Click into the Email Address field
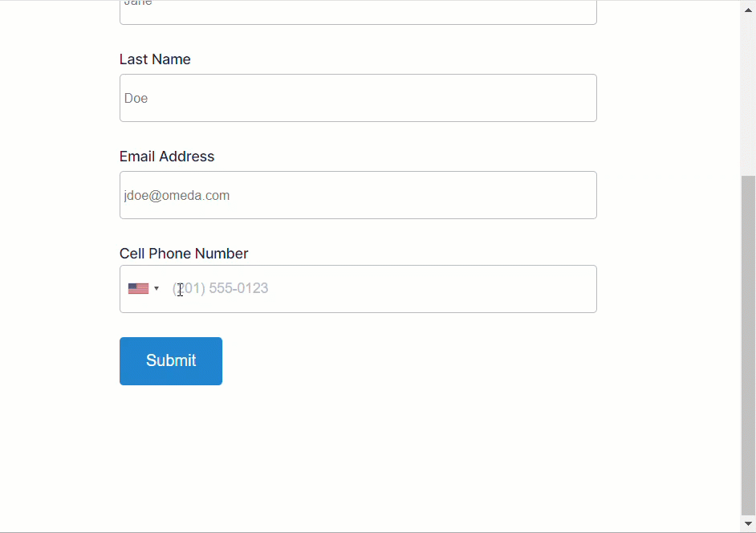The height and width of the screenshot is (533, 756). [358, 195]
